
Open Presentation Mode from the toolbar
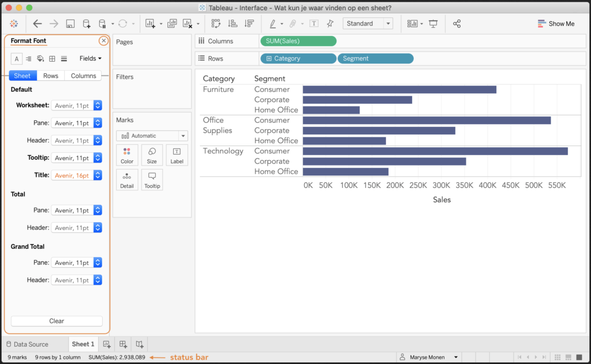tap(433, 24)
